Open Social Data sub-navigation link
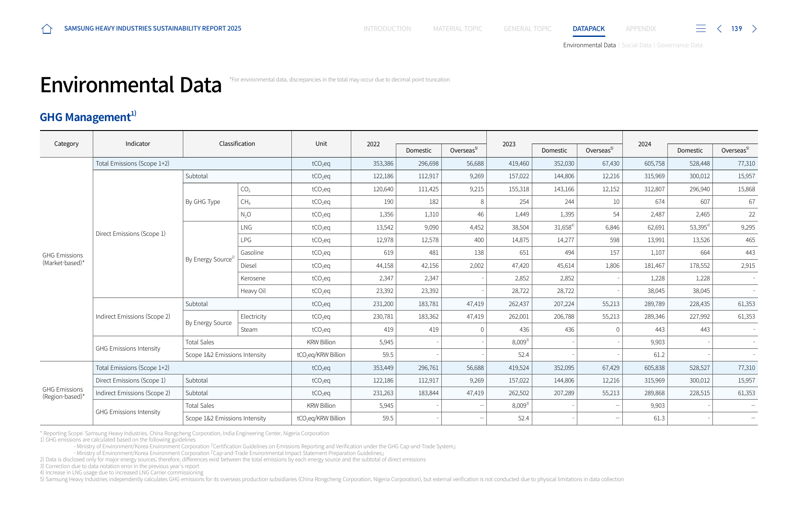This screenshot has height=532, width=798. click(636, 45)
